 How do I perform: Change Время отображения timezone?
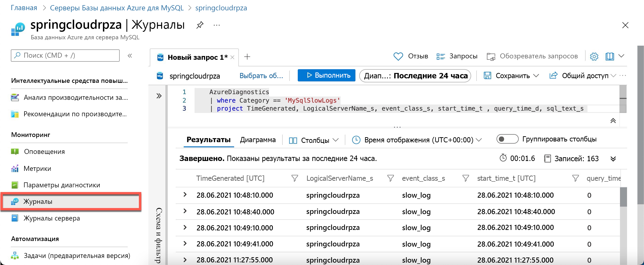[x=417, y=140]
